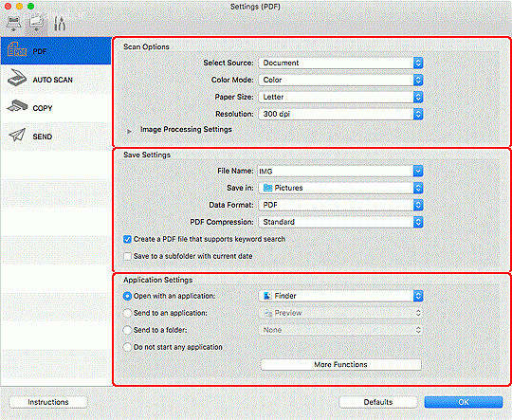This screenshot has width=512, height=420.
Task: Open the general settings tools icon
Action: tap(60, 24)
